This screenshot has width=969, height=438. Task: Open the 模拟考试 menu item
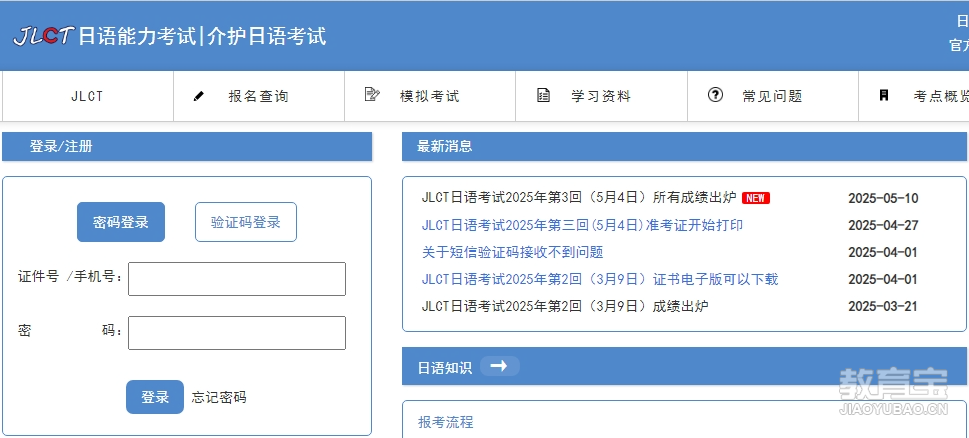430,96
